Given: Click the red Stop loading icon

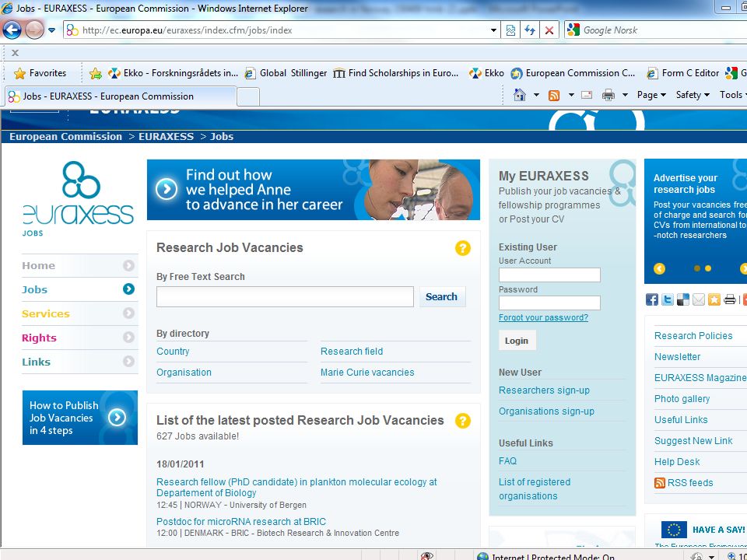Looking at the screenshot, I should click(549, 30).
